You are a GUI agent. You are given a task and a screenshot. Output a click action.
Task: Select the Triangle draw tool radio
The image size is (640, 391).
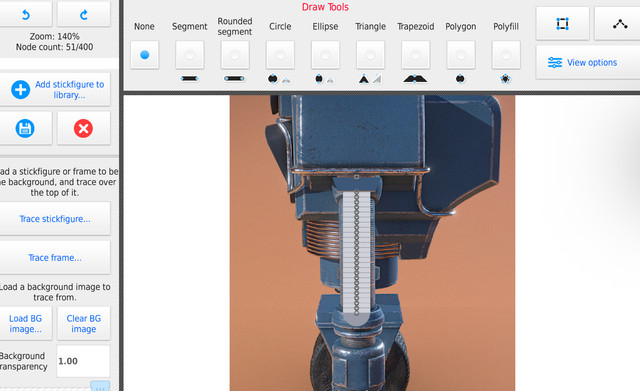370,55
